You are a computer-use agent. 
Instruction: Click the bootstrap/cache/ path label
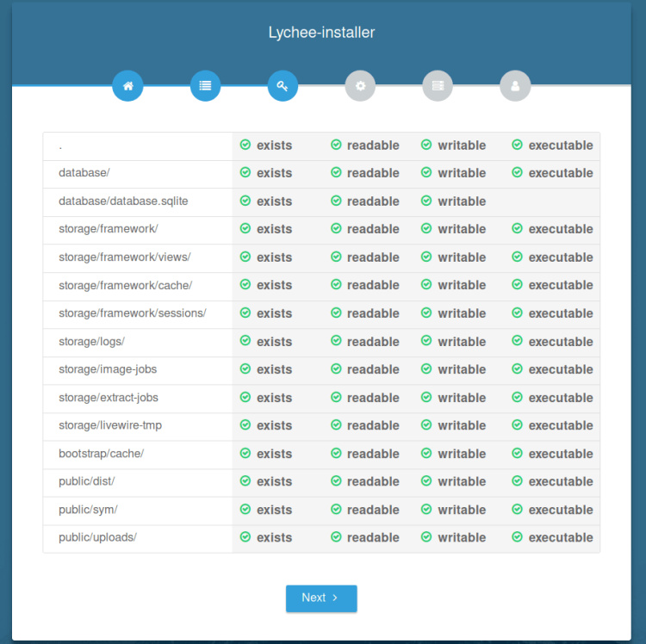(101, 454)
